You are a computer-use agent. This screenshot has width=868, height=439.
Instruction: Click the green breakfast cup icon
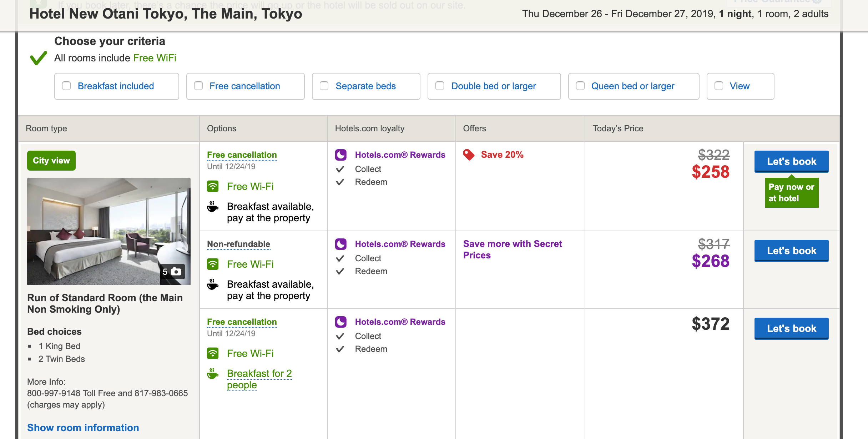pos(213,374)
